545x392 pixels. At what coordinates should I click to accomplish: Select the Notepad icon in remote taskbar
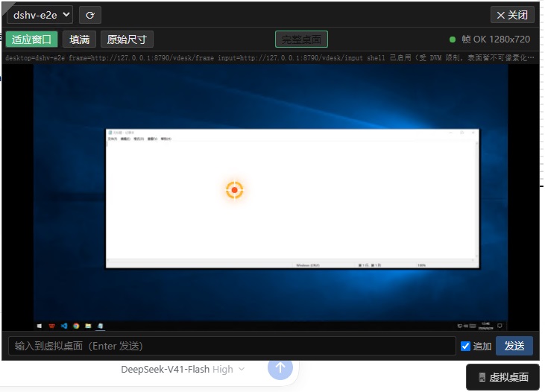click(x=101, y=326)
